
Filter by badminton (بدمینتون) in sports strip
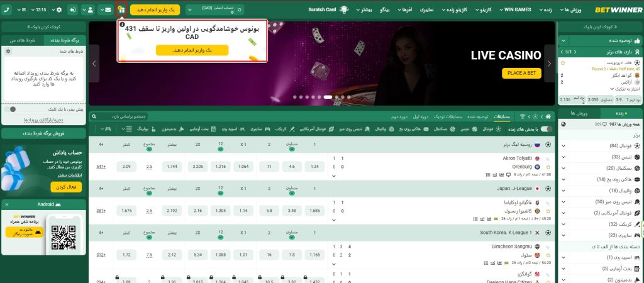click(x=172, y=129)
